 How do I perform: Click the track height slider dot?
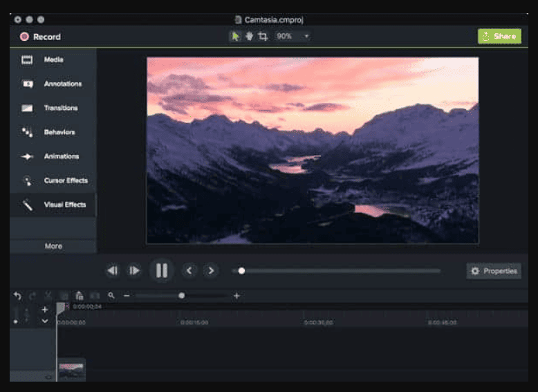tap(15, 321)
